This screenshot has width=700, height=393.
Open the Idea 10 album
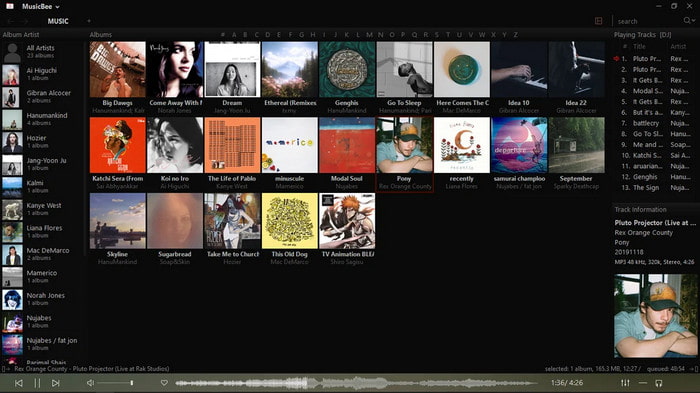519,69
